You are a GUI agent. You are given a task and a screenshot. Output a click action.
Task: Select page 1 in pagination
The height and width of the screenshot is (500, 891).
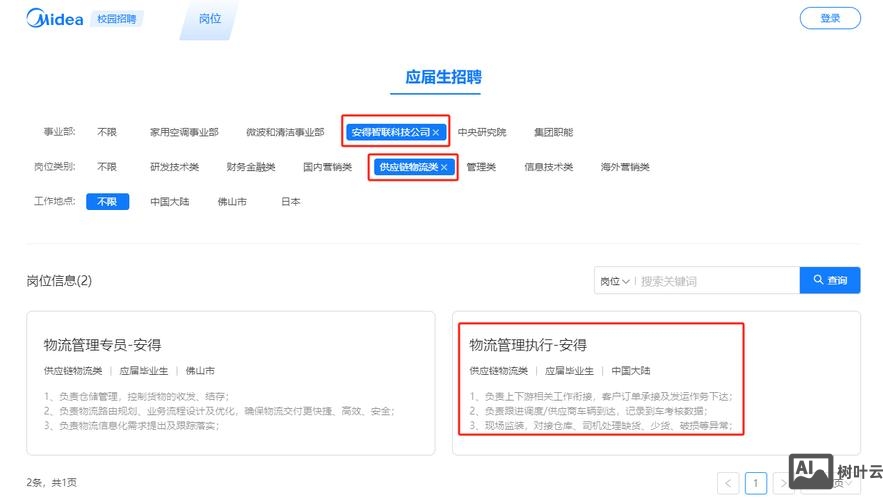(756, 484)
